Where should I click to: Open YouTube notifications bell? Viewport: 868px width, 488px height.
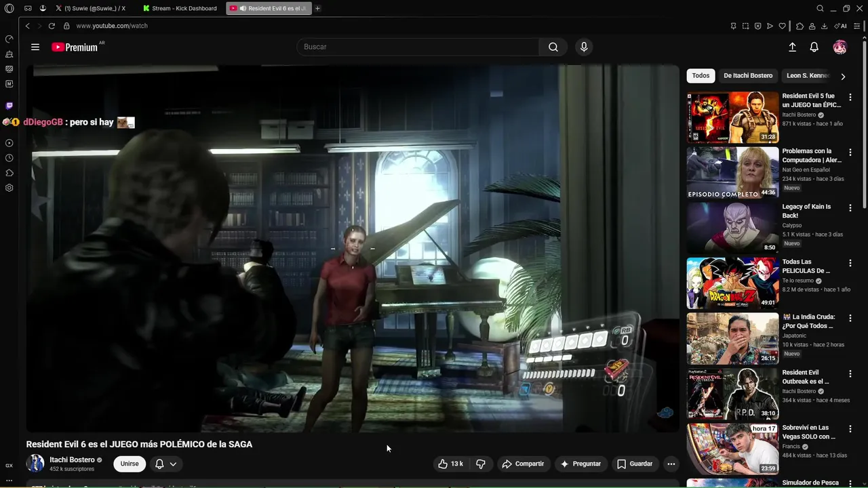coord(814,47)
